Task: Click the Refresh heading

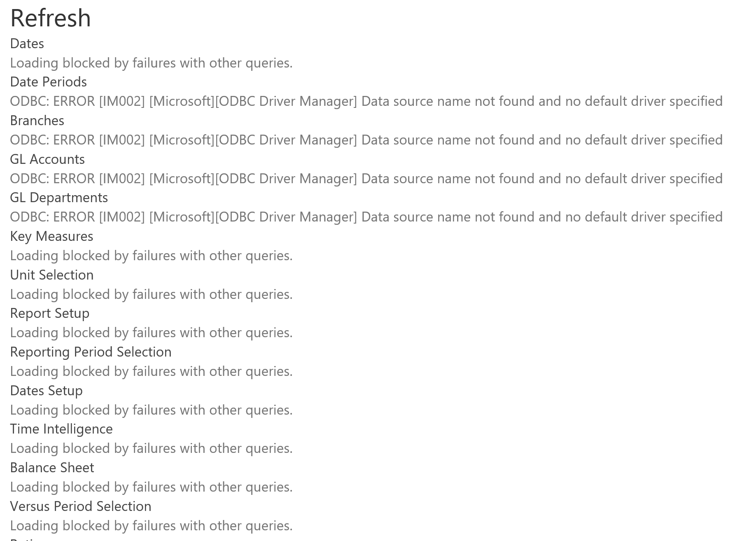Action: point(50,19)
